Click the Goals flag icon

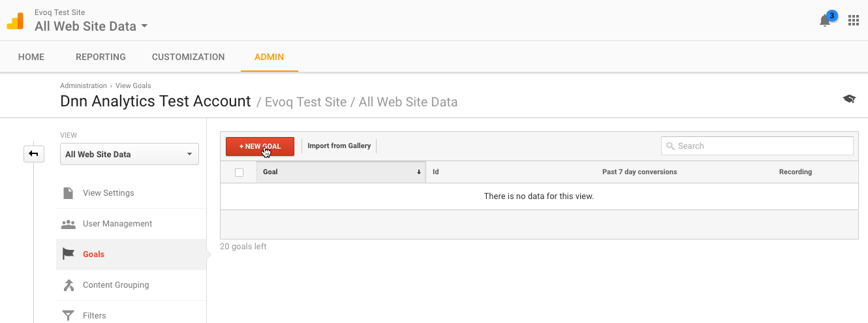(x=68, y=254)
